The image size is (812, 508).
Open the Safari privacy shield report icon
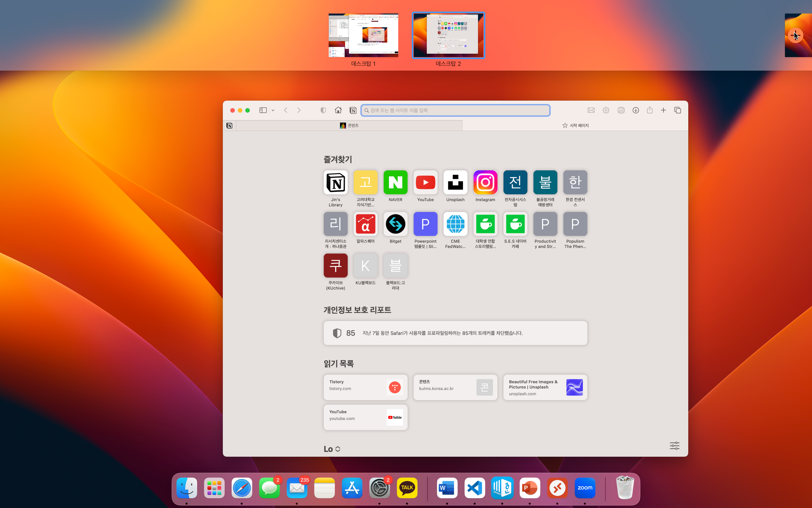click(323, 110)
